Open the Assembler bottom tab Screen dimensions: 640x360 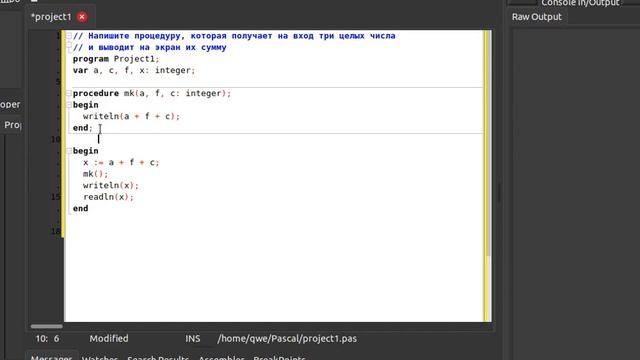pos(221,358)
